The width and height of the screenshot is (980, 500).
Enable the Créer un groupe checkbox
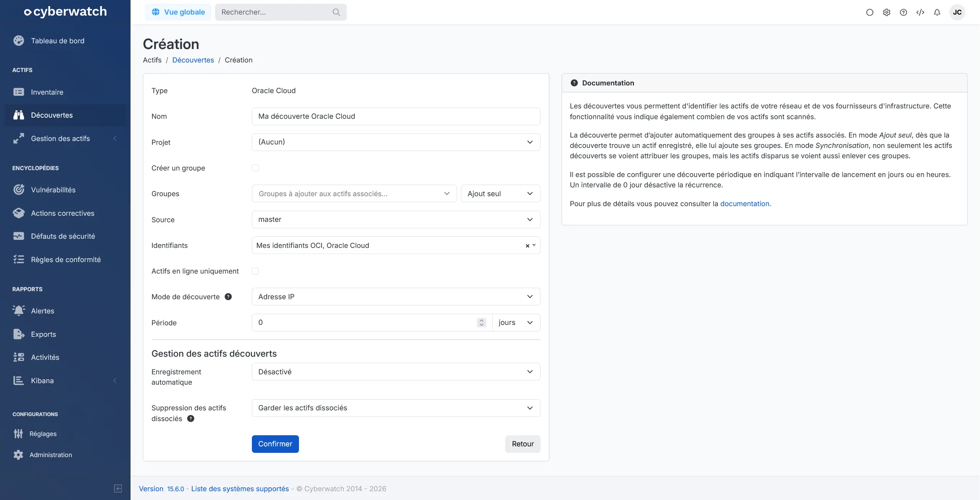(x=255, y=168)
